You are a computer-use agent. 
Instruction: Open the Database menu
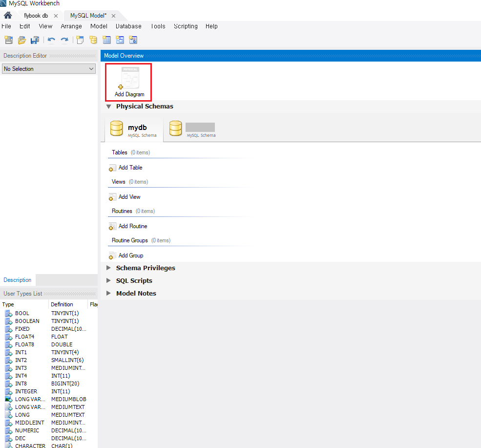pyautogui.click(x=128, y=26)
